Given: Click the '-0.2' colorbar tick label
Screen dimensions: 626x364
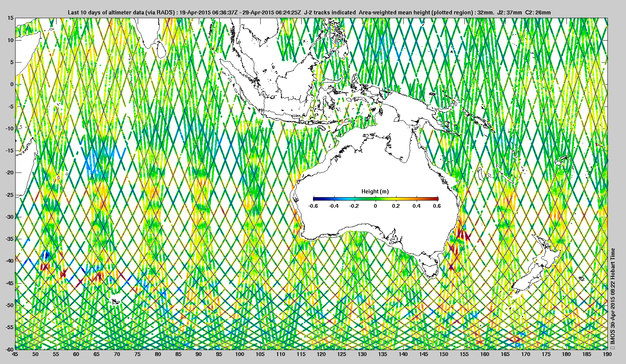Looking at the screenshot, I should (354, 206).
